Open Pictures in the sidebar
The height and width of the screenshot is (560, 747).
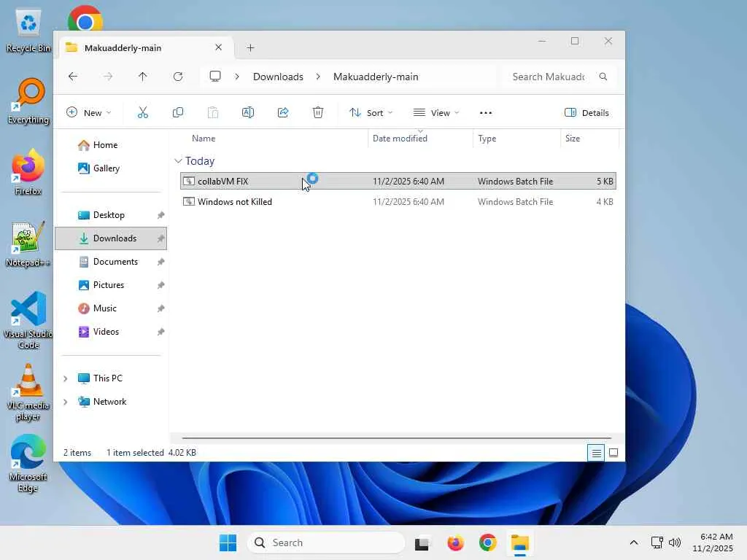pos(111,285)
